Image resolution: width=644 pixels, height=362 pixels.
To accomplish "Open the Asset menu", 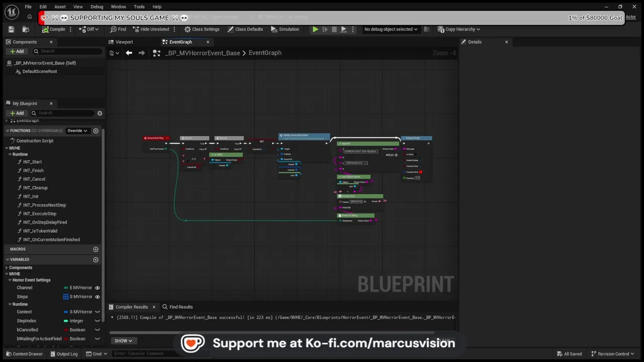I will 60,7.
